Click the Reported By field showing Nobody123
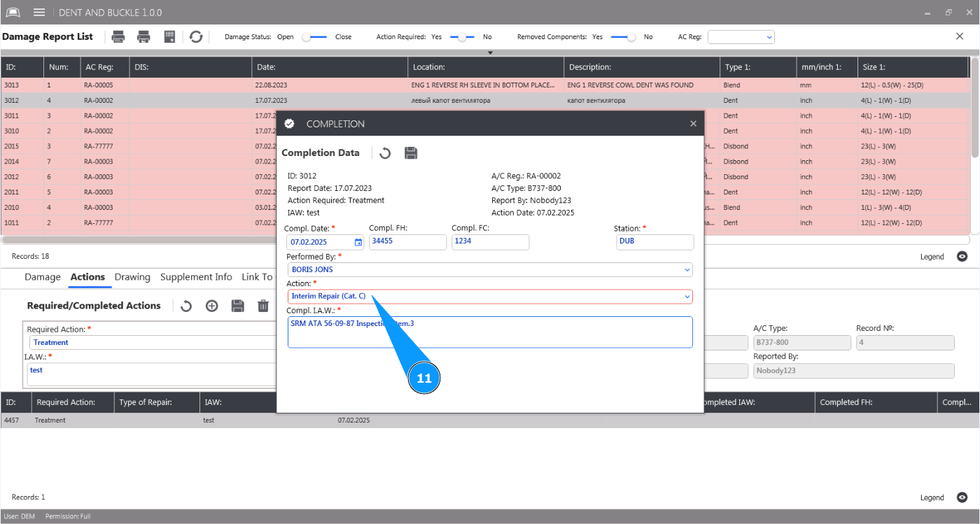The image size is (980, 524). click(x=853, y=371)
